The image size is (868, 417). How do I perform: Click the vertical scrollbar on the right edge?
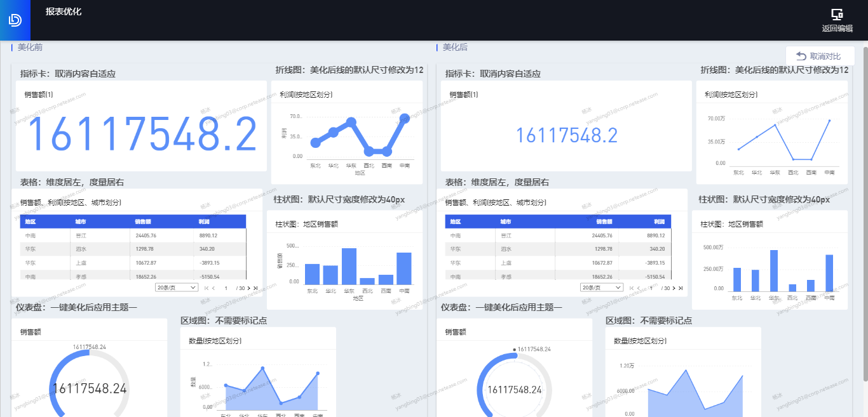(864, 209)
